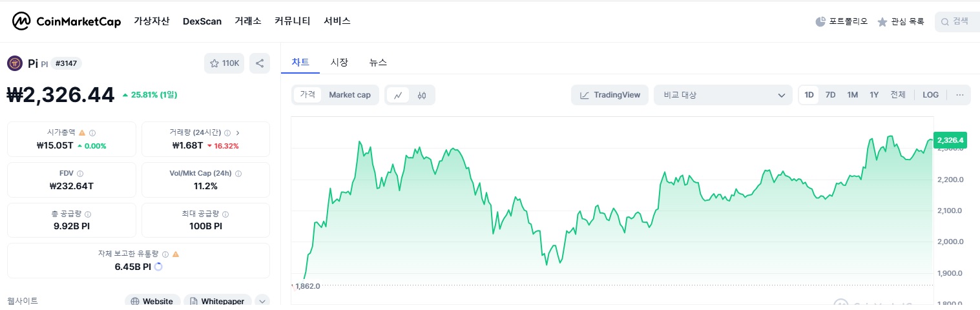The width and height of the screenshot is (980, 310).
Task: Click info icon beside FDV
Action: coord(80,174)
